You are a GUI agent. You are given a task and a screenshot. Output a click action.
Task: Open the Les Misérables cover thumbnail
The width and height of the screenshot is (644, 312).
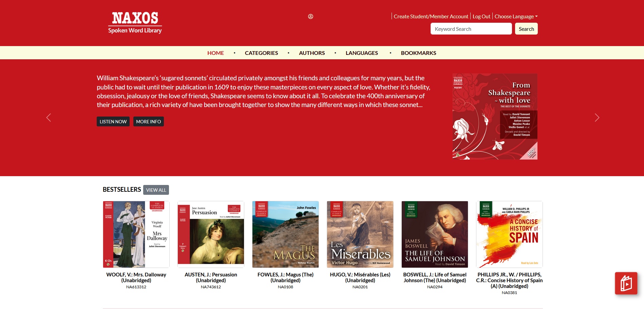pos(360,234)
